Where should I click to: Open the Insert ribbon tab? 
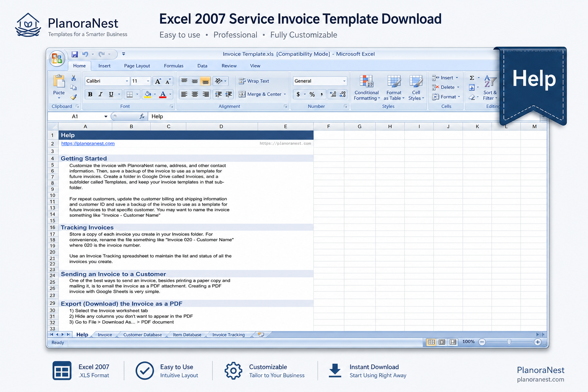[104, 66]
